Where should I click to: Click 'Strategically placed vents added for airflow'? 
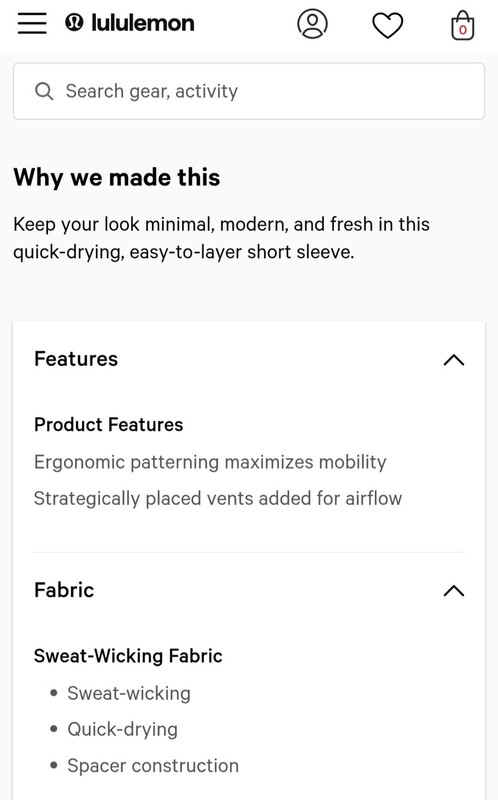coord(218,498)
